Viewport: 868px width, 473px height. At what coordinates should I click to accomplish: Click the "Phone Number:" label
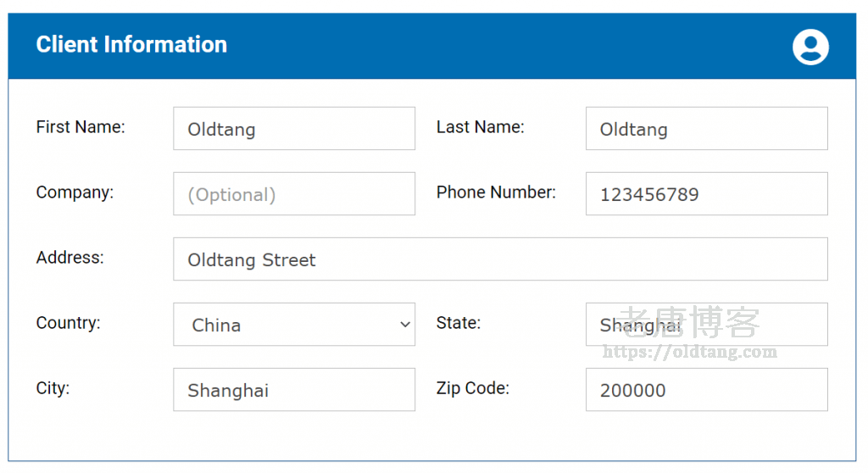point(496,192)
